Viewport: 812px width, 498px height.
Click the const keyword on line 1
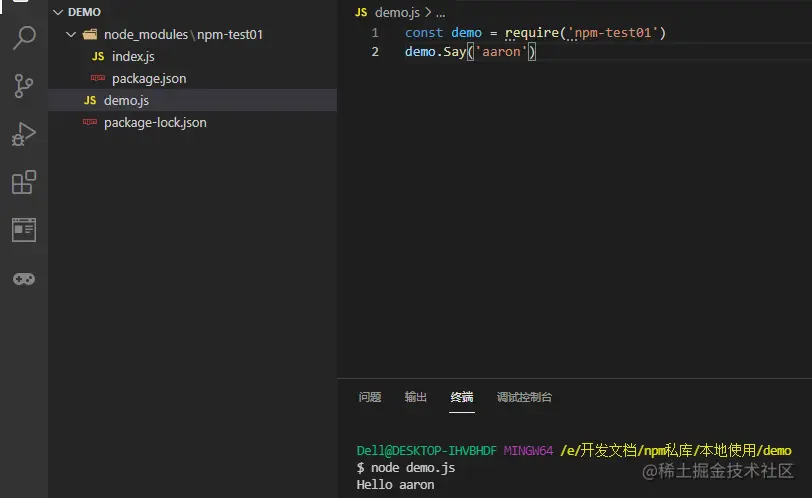click(424, 33)
